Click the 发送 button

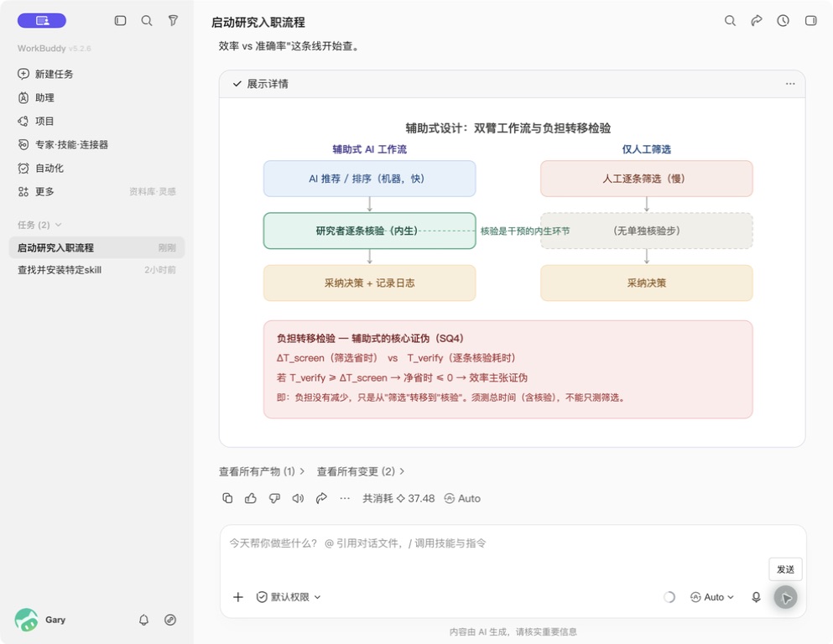click(x=785, y=569)
